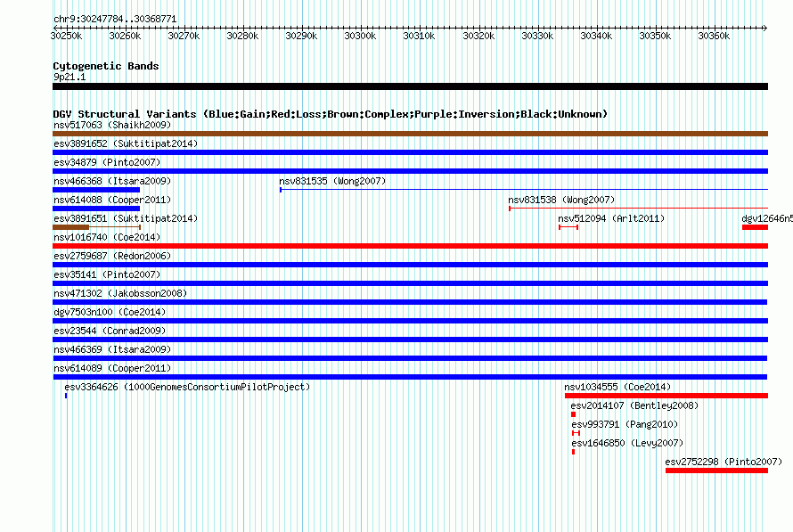Select the nsv512094 red loss glyph
Screen dimensions: 793x532
click(x=568, y=227)
